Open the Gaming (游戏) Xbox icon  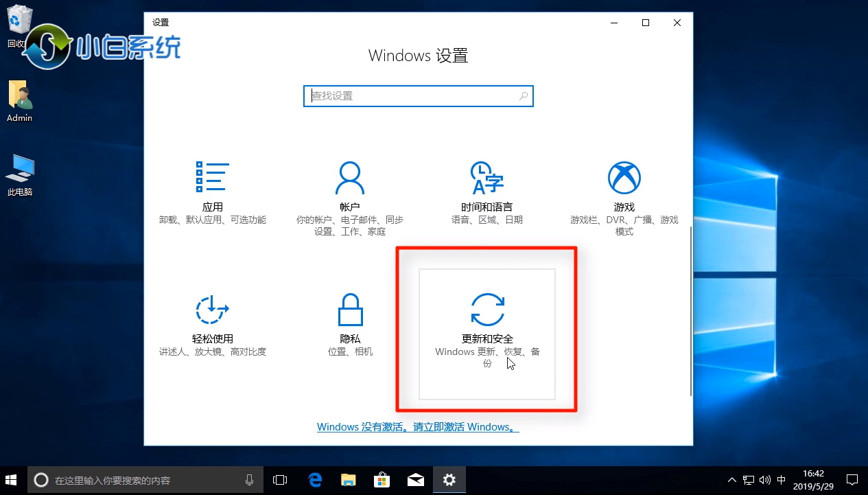624,177
